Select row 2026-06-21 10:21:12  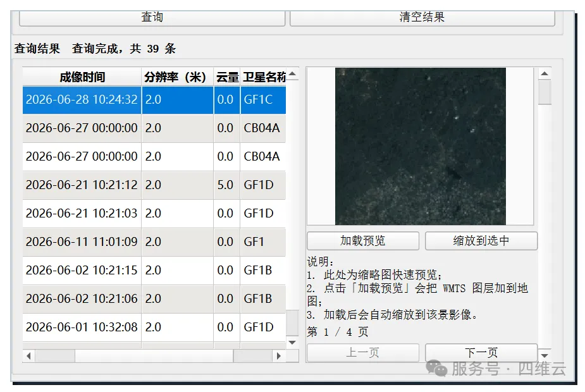[154, 185]
